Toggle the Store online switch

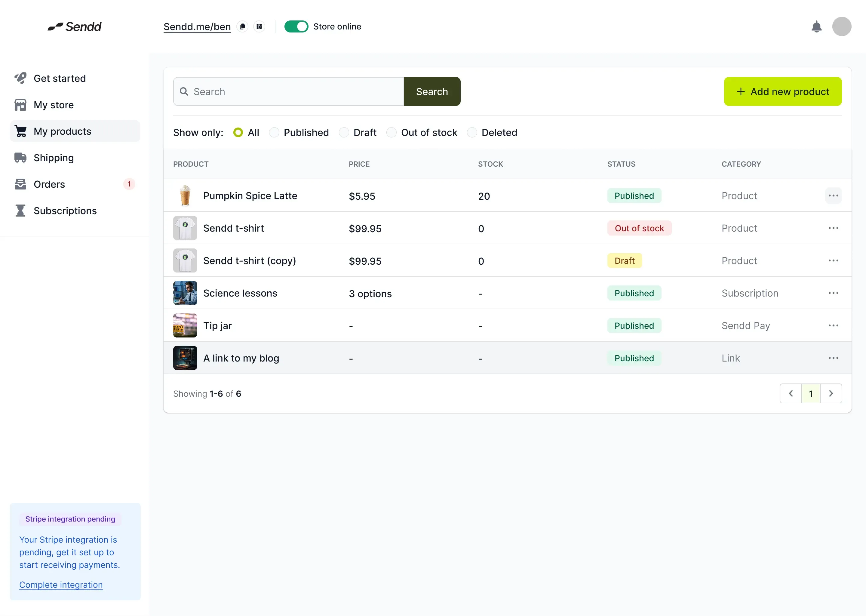(296, 26)
